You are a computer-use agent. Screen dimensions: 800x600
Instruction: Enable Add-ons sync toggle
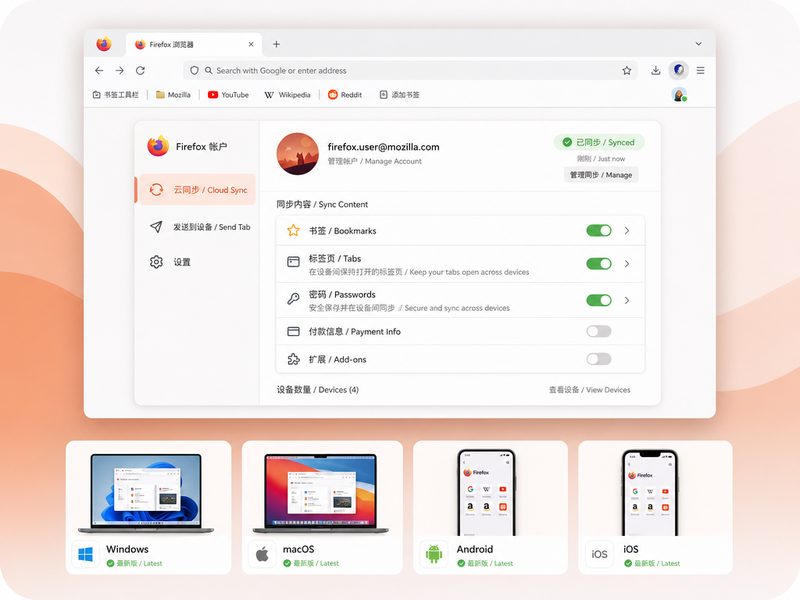point(599,359)
